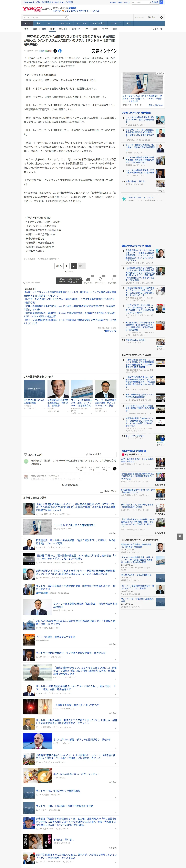
Task: Open settings via the gear icon
Action: 161,17
